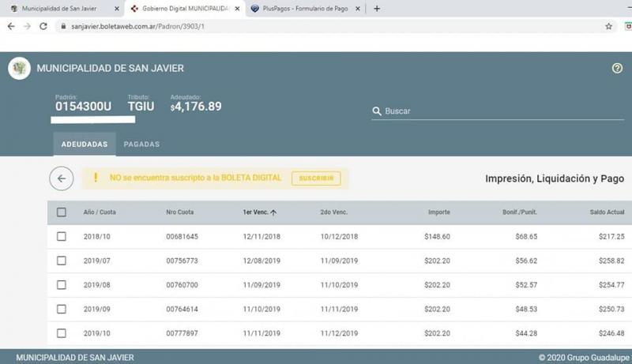Click the browser back arrow
The height and width of the screenshot is (364, 632).
11,26
